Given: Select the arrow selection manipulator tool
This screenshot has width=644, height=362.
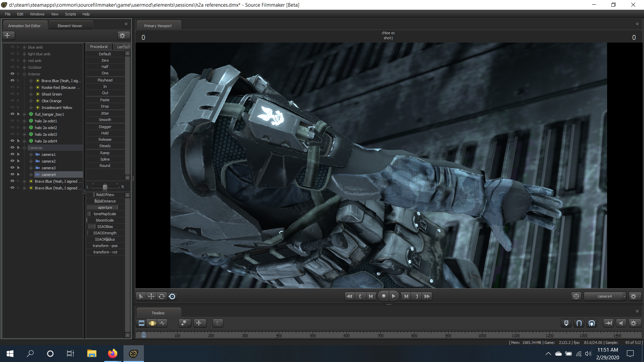Looking at the screenshot, I should (x=141, y=296).
